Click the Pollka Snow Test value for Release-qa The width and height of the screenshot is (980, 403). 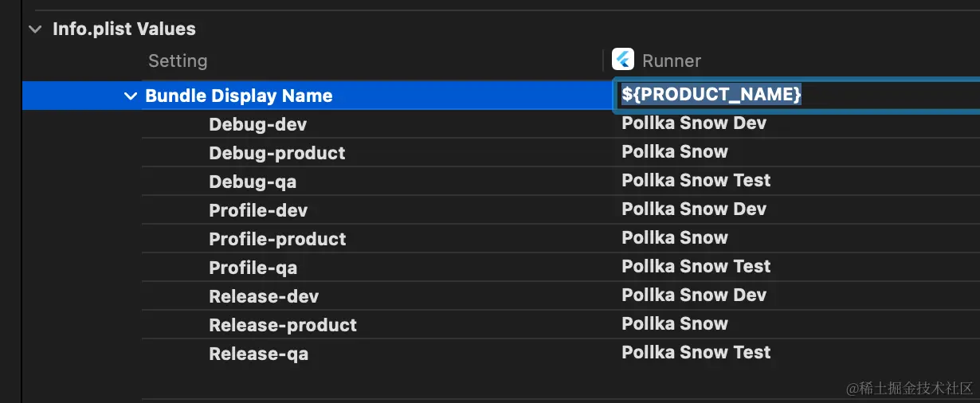(x=696, y=353)
